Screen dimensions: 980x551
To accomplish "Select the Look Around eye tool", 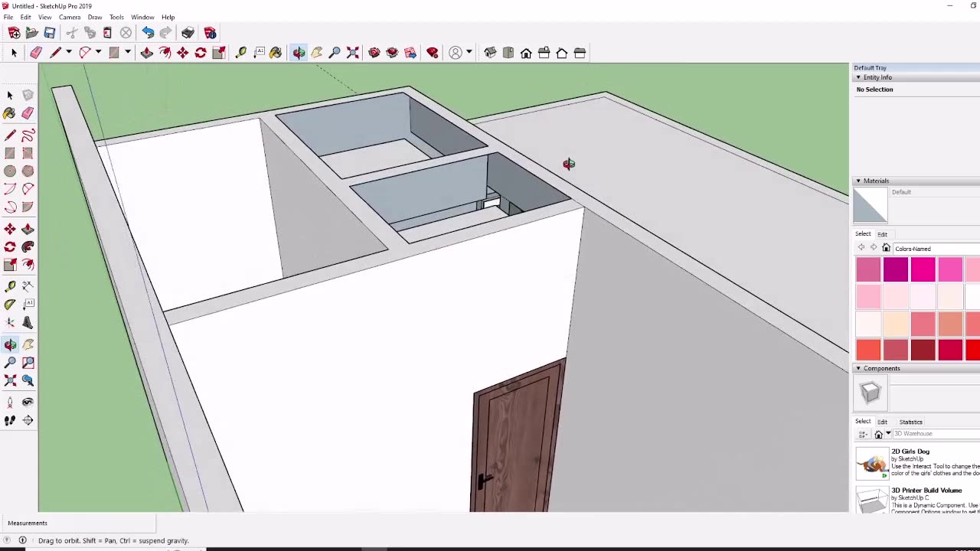I will 28,402.
